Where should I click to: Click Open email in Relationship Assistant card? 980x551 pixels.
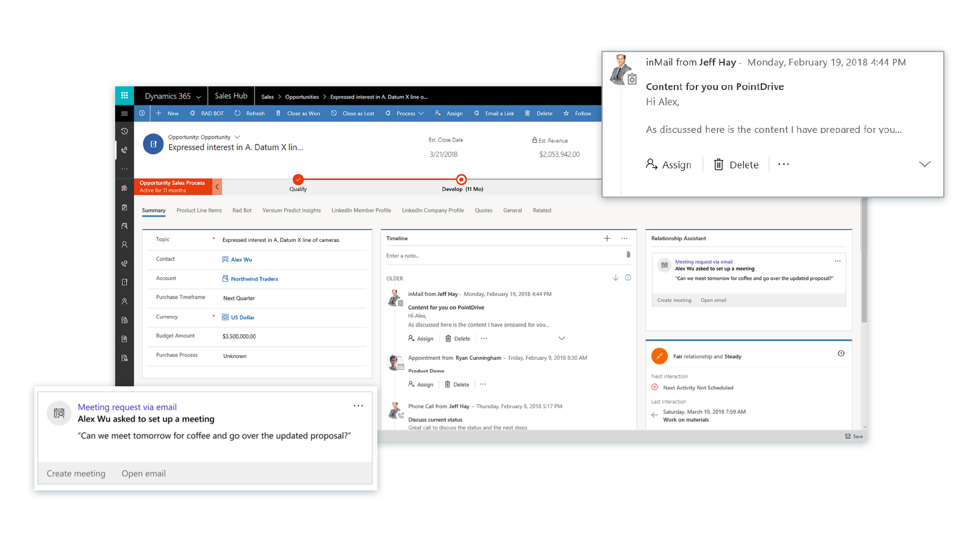coord(714,300)
